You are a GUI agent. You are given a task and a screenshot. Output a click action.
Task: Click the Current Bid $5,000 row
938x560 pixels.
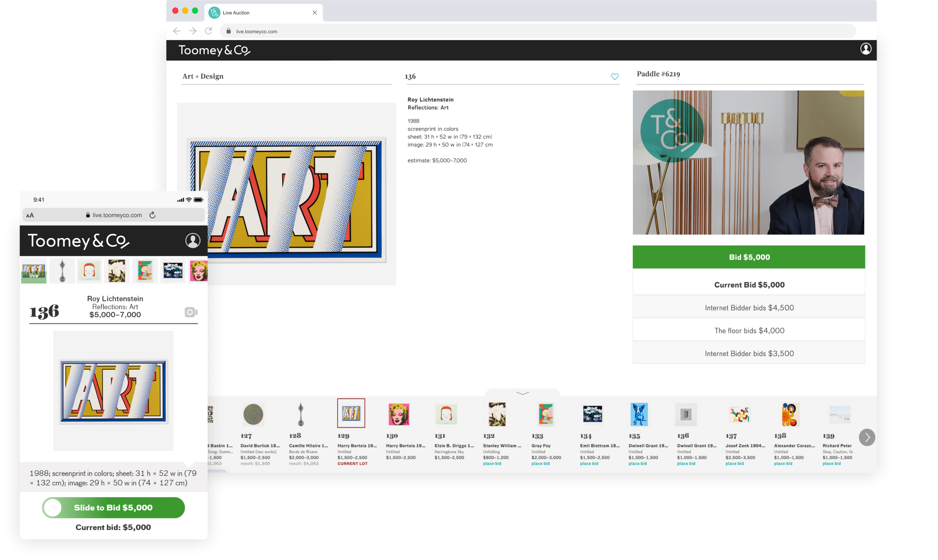[748, 285]
